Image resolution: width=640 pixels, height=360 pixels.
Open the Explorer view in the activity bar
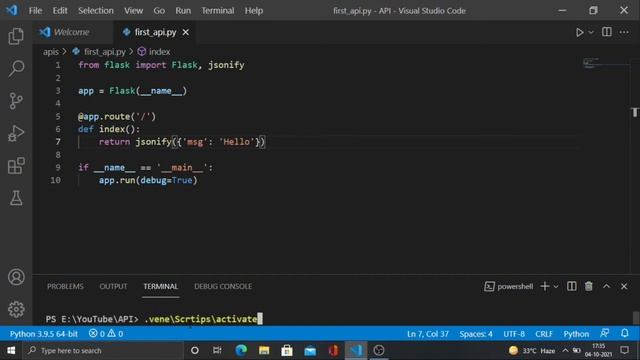16,36
